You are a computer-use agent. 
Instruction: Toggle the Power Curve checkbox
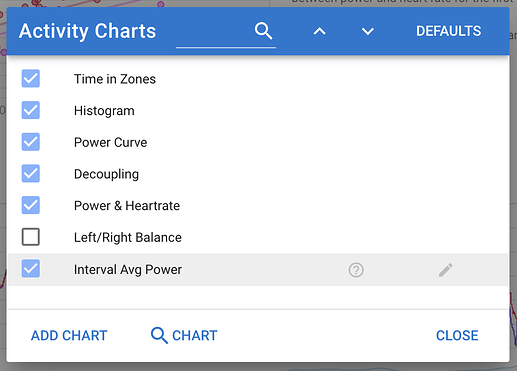point(31,142)
